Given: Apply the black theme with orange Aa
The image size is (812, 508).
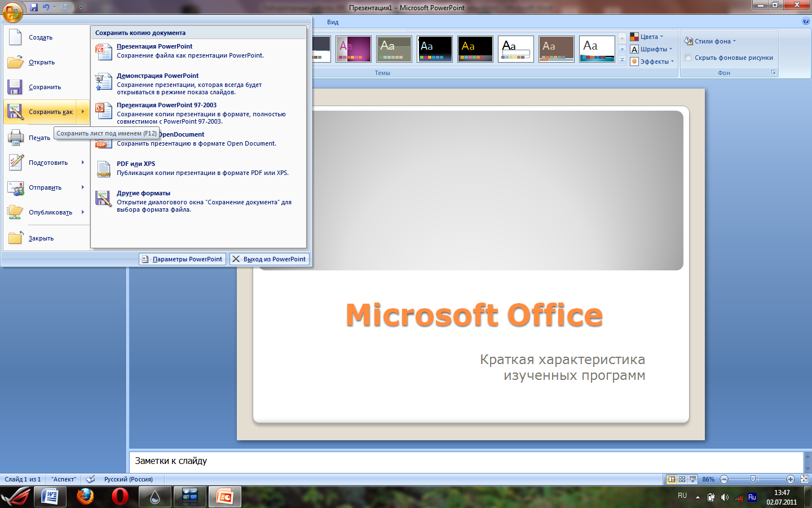Looking at the screenshot, I should click(x=475, y=49).
